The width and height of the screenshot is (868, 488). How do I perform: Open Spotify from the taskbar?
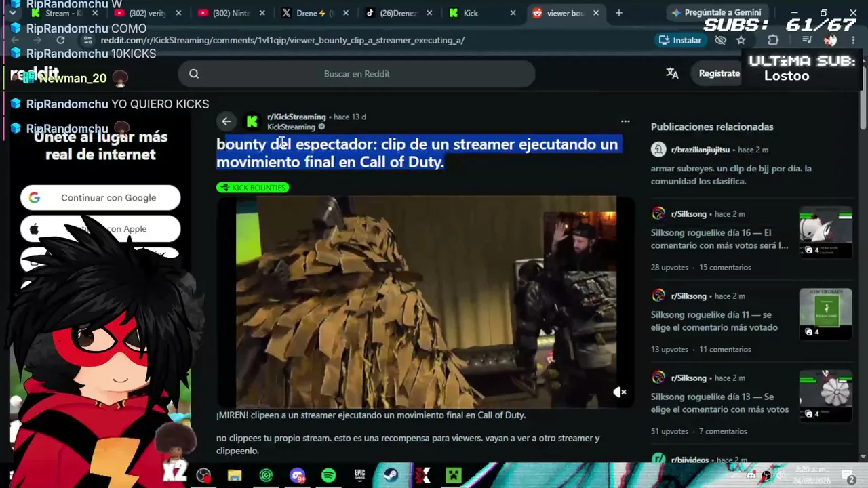[x=328, y=475]
